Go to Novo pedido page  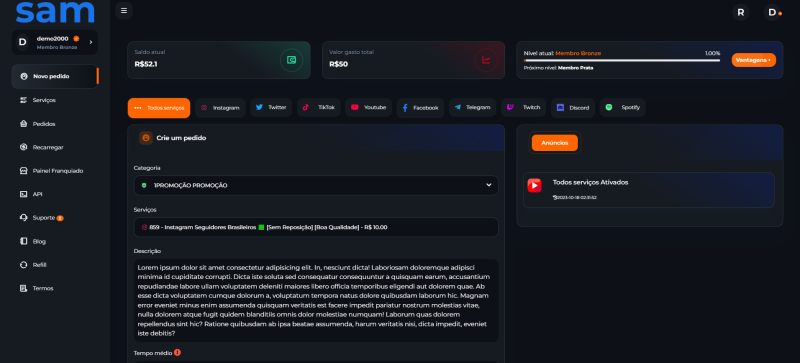pos(55,76)
